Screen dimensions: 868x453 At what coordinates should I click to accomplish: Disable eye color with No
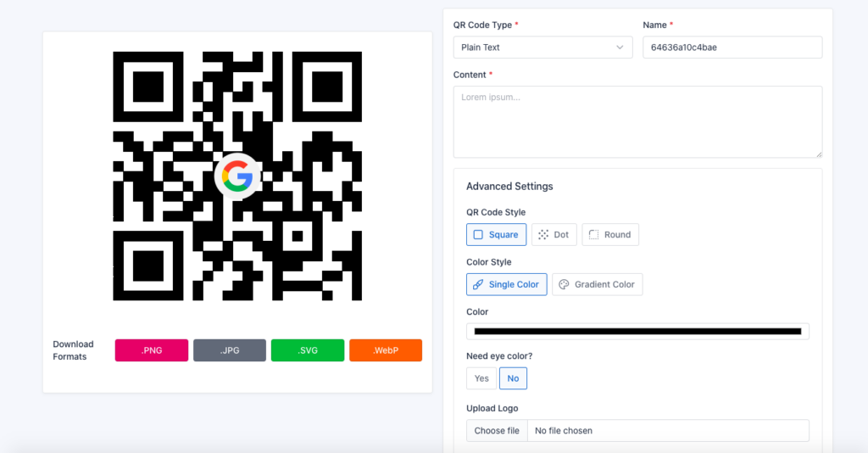(x=513, y=378)
